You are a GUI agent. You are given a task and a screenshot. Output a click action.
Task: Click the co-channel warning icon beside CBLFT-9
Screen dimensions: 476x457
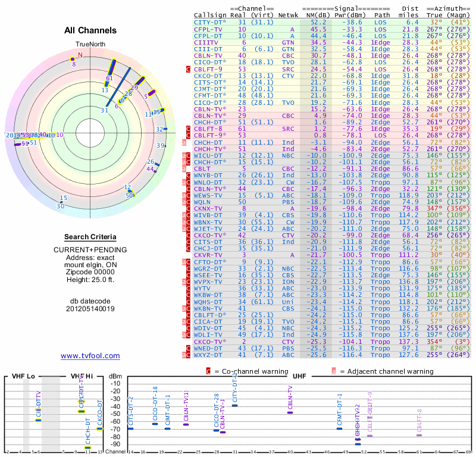[x=188, y=69]
